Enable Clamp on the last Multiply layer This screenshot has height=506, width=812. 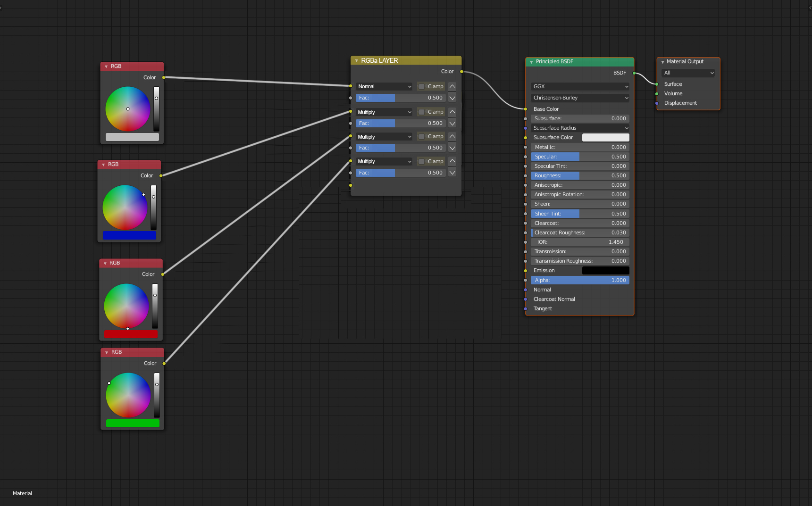tap(422, 162)
